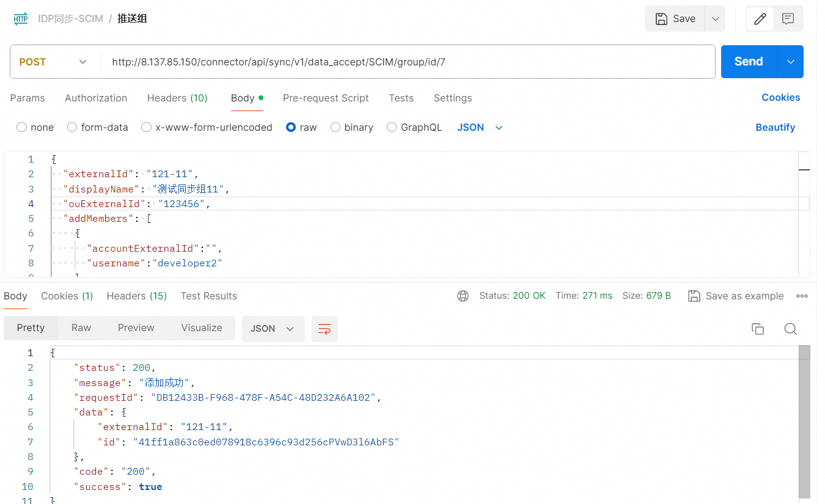Open the POST method dropdown
This screenshot has height=504, width=825.
point(53,62)
